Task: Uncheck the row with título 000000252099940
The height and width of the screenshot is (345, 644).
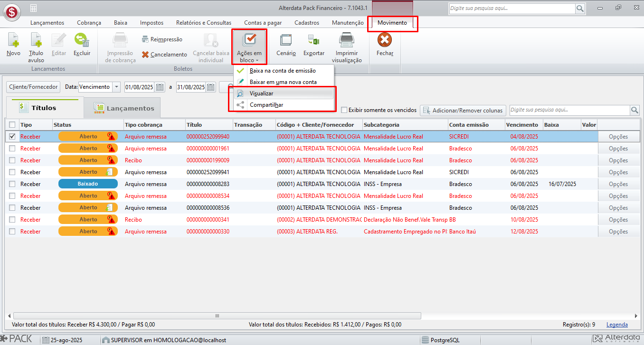Action: pyautogui.click(x=12, y=137)
